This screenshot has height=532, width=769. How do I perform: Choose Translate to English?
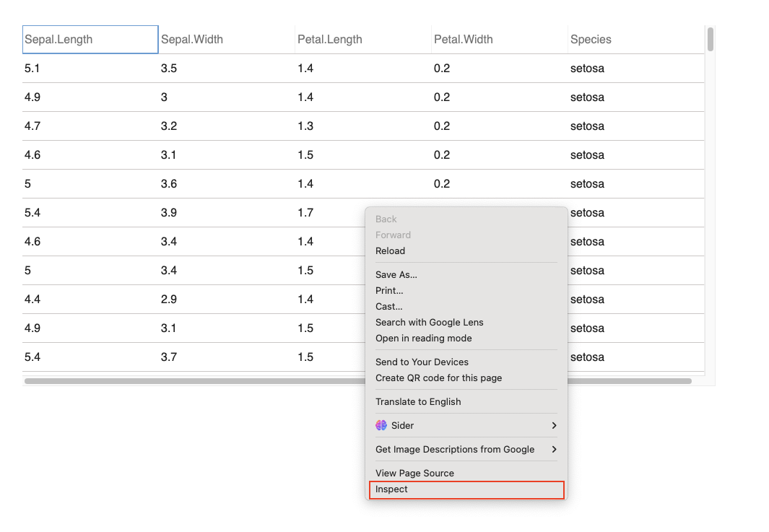[418, 402]
